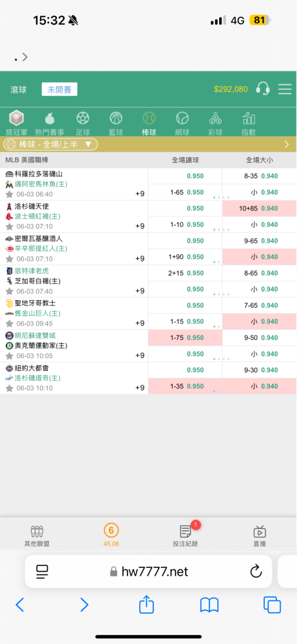Select 1-75 0.950 handicap for 明尼蘇達雙城
This screenshot has height=644, width=297.
pos(186,337)
